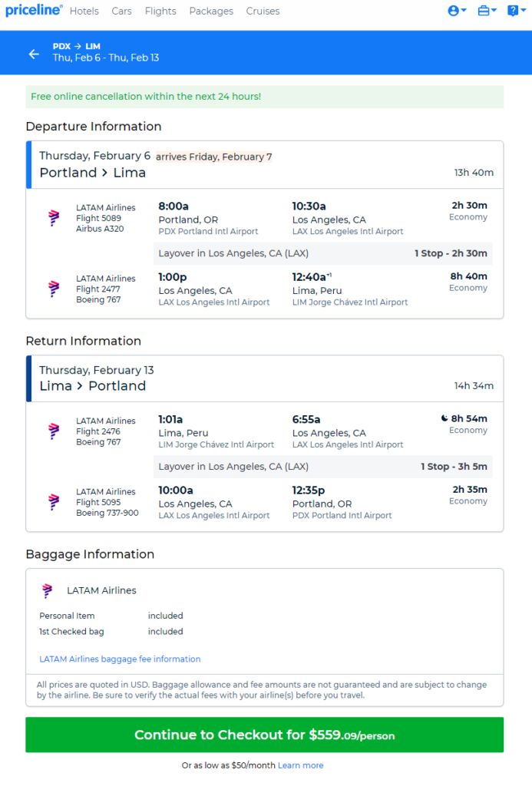532x786 pixels.
Task: Click LATAM logo for Flight 2477
Action: [54, 289]
